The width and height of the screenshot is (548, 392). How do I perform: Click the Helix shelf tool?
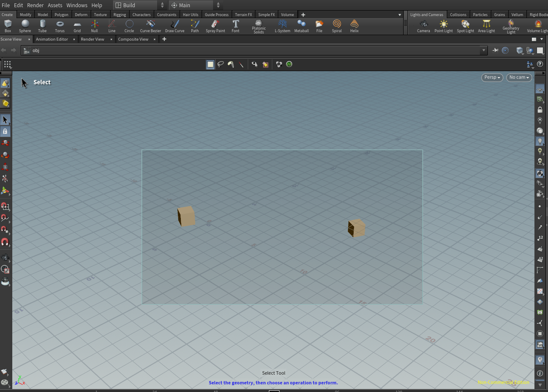(354, 26)
